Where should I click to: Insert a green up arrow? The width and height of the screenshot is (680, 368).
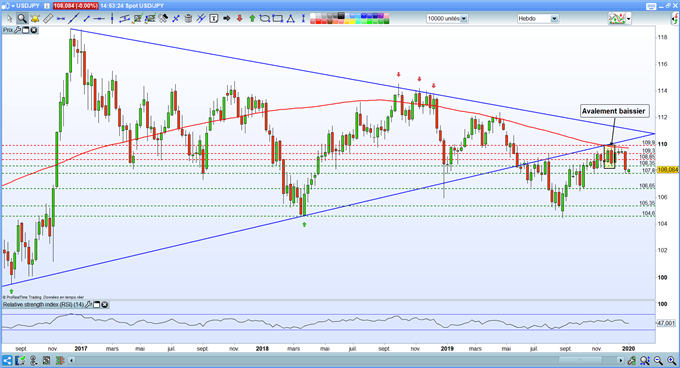(252, 19)
